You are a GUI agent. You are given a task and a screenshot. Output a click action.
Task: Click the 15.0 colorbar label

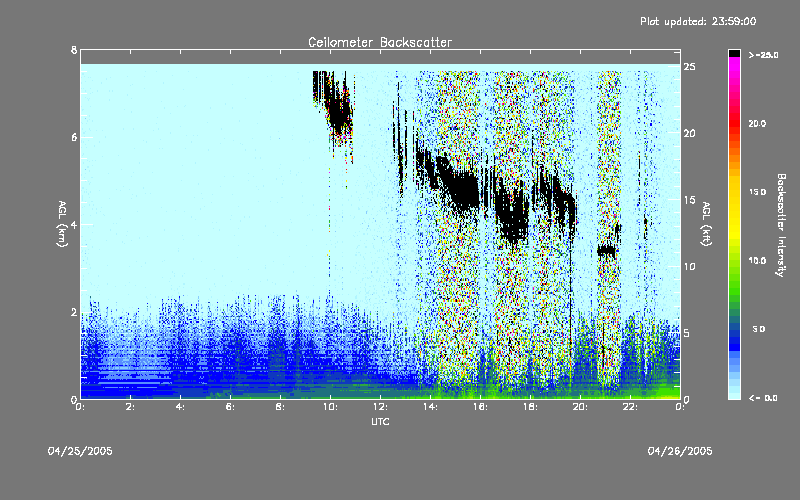coord(757,192)
